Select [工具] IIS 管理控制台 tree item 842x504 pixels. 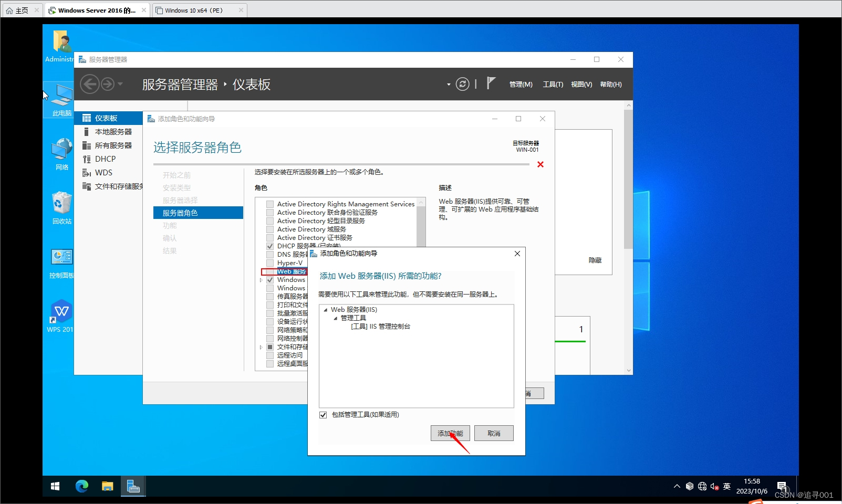380,327
